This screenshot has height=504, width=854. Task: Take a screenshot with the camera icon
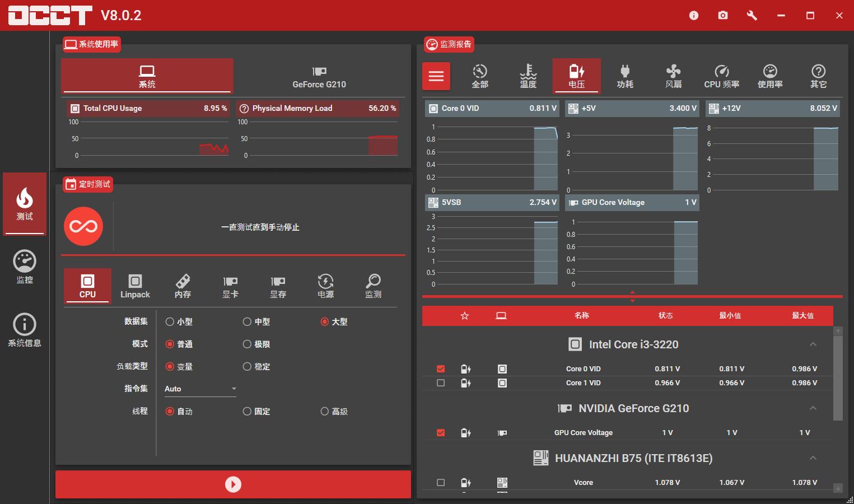click(x=723, y=16)
